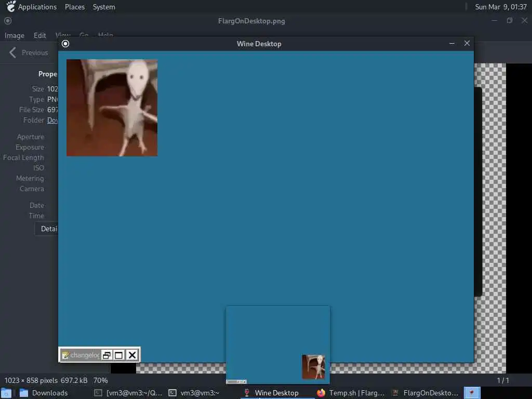Select the minimized changelog window title
The image size is (532, 399).
pyautogui.click(x=85, y=355)
